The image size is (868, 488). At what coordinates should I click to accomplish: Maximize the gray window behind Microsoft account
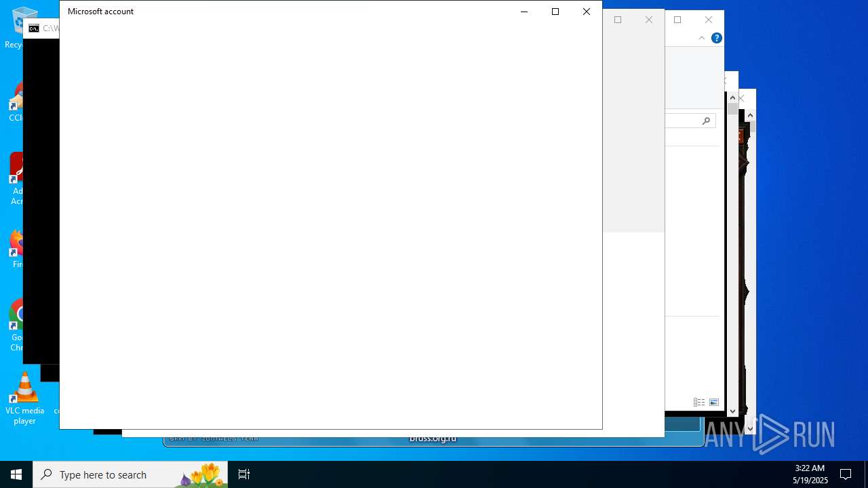[x=618, y=20]
